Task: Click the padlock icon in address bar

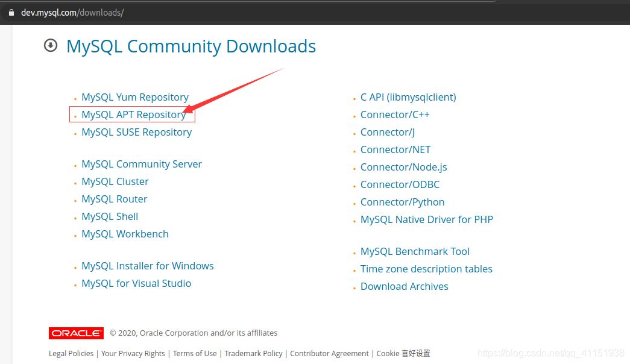Action: coord(11,13)
